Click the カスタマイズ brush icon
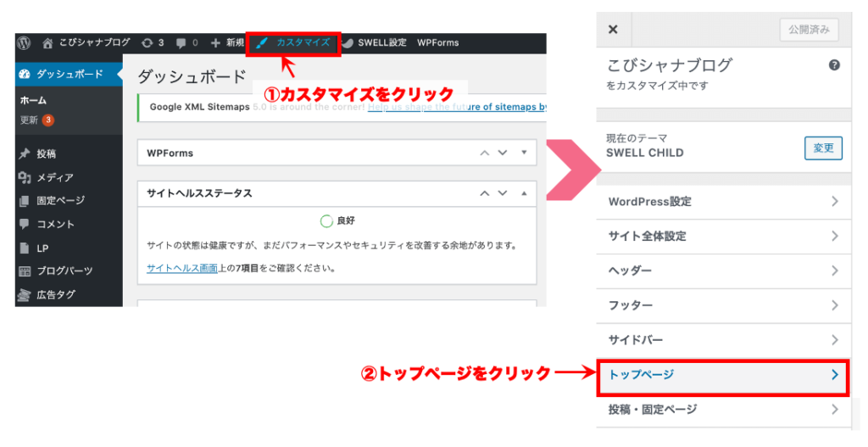The image size is (868, 447). pyautogui.click(x=262, y=42)
